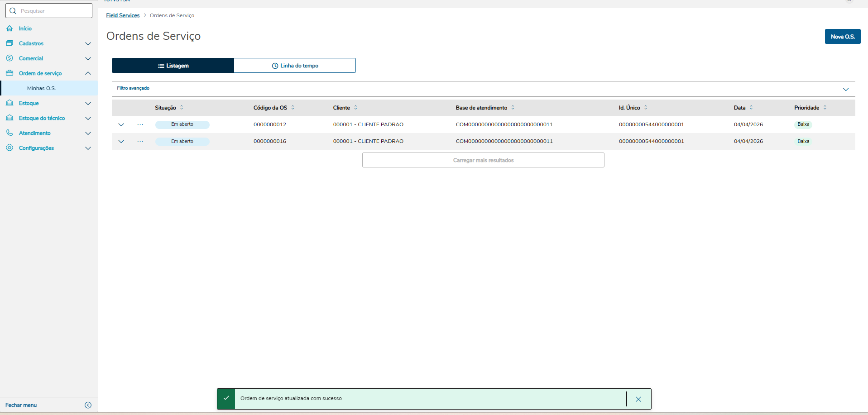Sort table by Cliente column

point(356,108)
